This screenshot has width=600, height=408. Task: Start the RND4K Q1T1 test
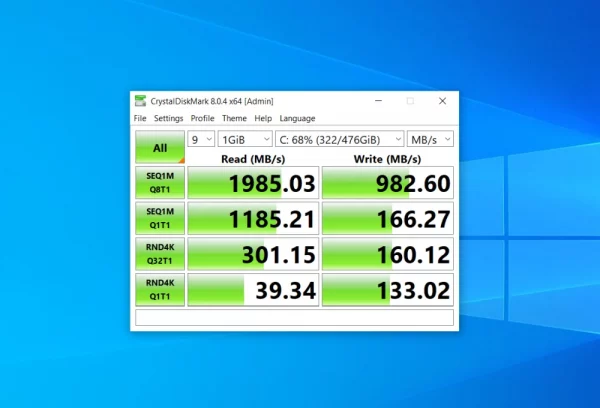pyautogui.click(x=160, y=289)
